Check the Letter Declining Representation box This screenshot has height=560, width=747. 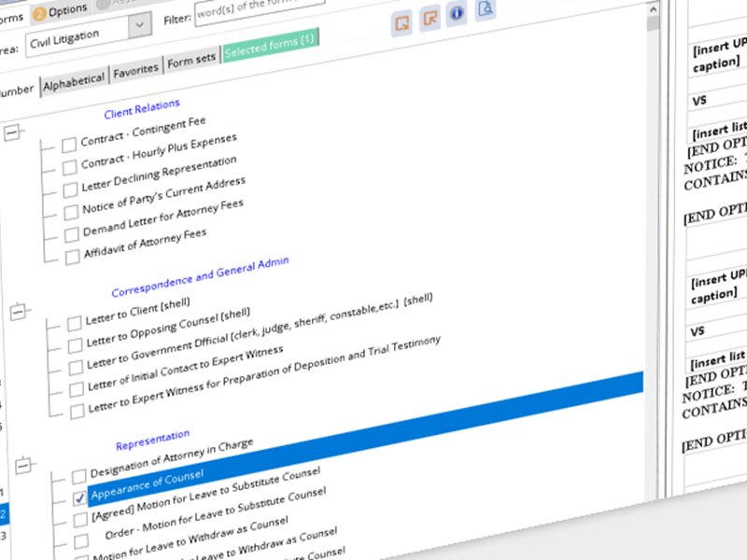[x=70, y=189]
